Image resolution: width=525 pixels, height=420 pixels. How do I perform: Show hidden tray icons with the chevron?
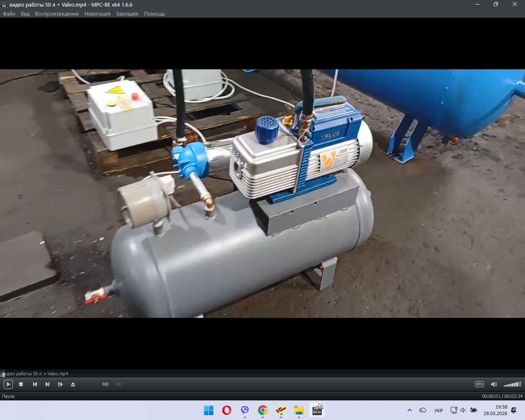coord(409,410)
